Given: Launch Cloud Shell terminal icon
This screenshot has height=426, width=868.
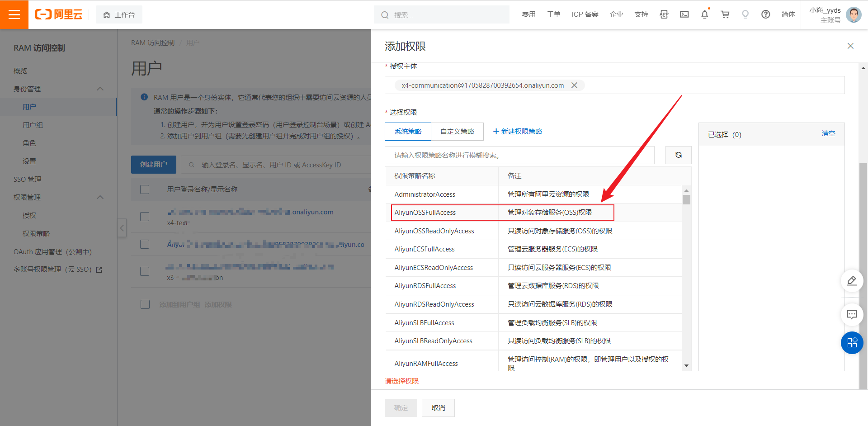Looking at the screenshot, I should click(684, 14).
